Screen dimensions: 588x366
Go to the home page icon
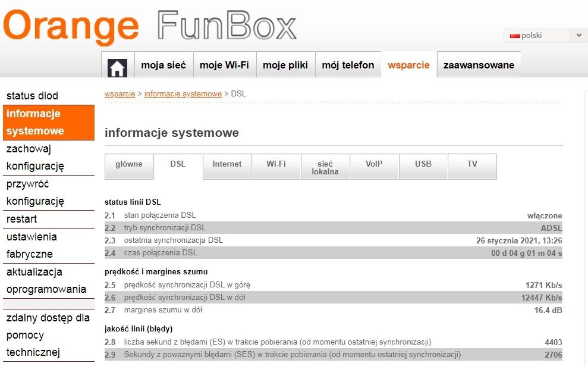pos(117,68)
